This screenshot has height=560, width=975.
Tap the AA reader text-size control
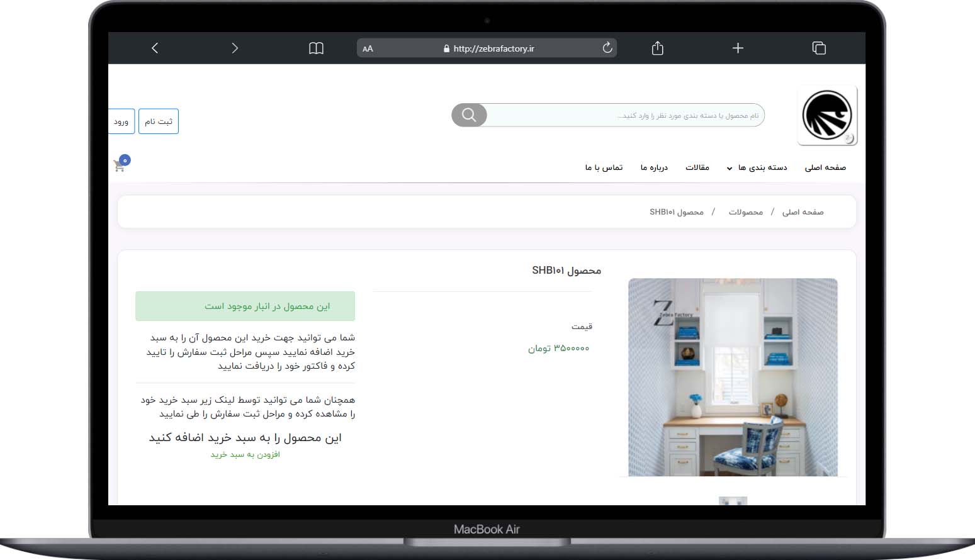click(368, 48)
